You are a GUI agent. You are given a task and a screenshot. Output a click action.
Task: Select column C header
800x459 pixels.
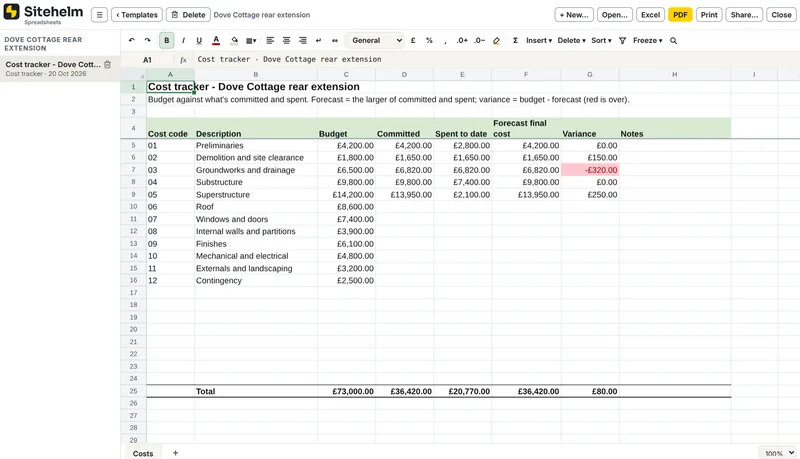346,74
